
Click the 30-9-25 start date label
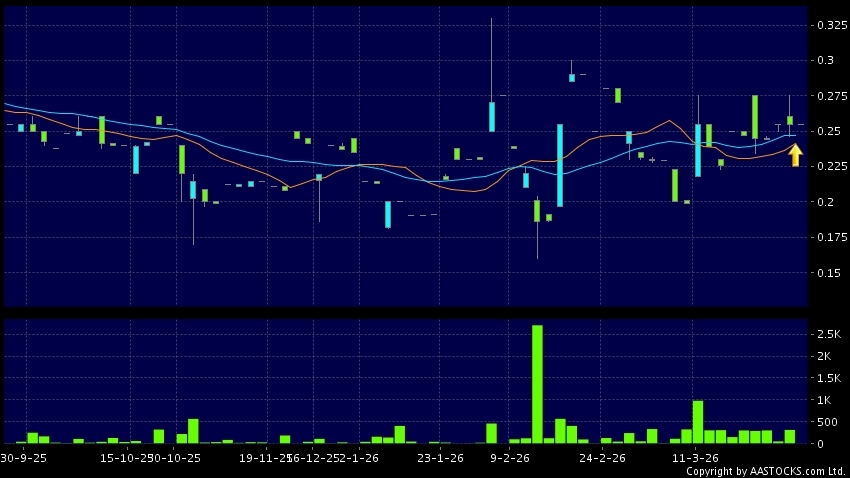pos(24,457)
